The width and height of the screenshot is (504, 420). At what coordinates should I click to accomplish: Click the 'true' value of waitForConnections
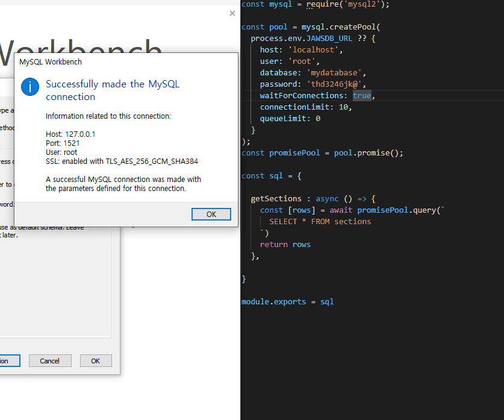pyautogui.click(x=362, y=96)
